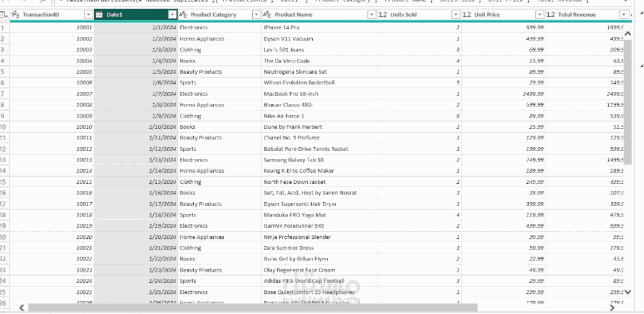Open the Product Category filter dropdown
Viewport: 644px width, 314px height.
(x=257, y=15)
